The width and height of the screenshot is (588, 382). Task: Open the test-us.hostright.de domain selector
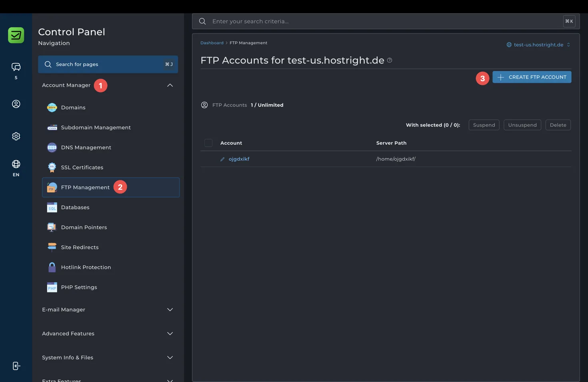pos(538,45)
